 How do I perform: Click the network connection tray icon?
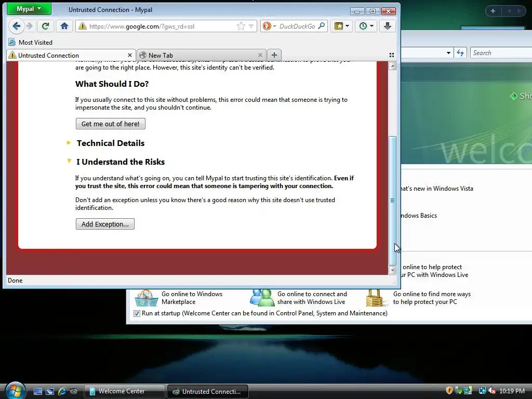coord(482,391)
